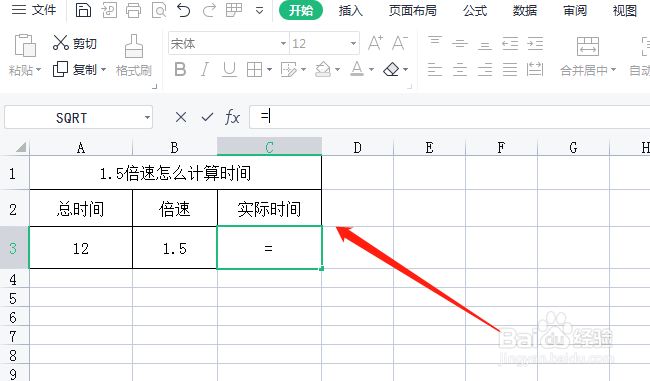Confirm formula with the checkmark
Screen dimensions: 650x381
pyautogui.click(x=207, y=117)
